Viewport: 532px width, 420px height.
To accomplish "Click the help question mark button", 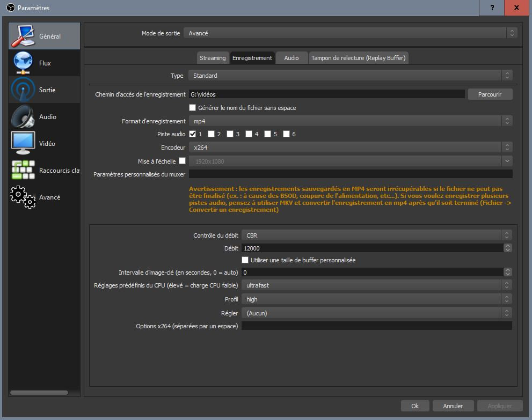I will coord(492,8).
